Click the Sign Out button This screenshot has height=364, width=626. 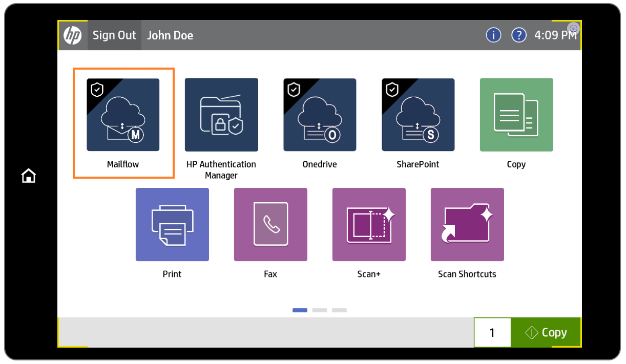114,35
